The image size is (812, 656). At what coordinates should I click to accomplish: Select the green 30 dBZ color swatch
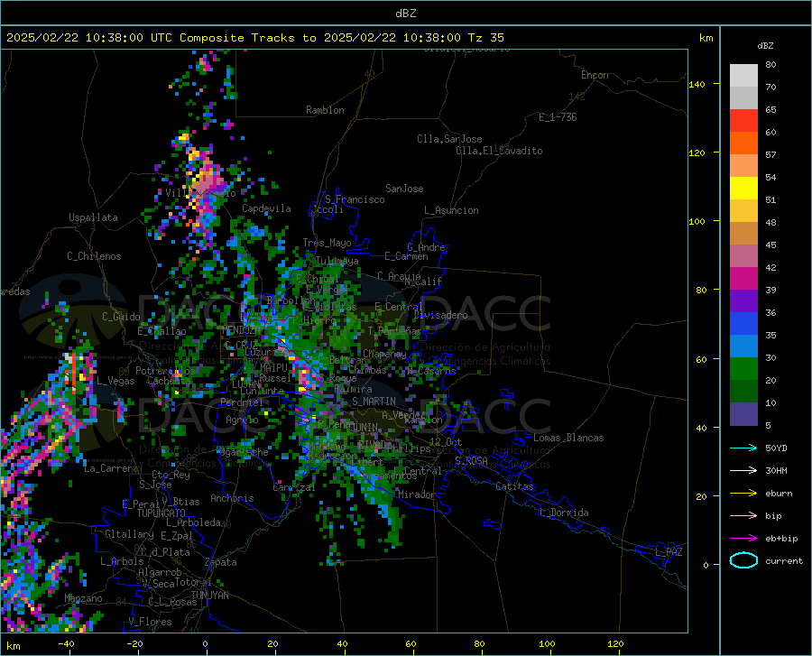743,369
